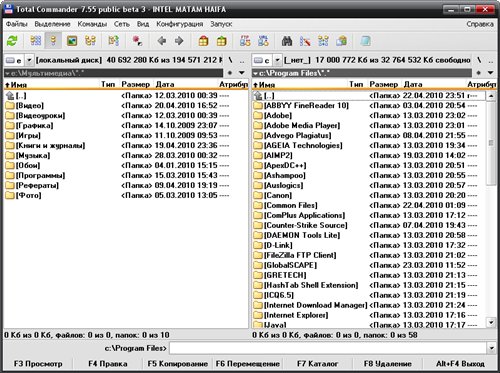Click the back arrow toolbar icon
The height and width of the screenshot is (373, 500).
point(162,41)
